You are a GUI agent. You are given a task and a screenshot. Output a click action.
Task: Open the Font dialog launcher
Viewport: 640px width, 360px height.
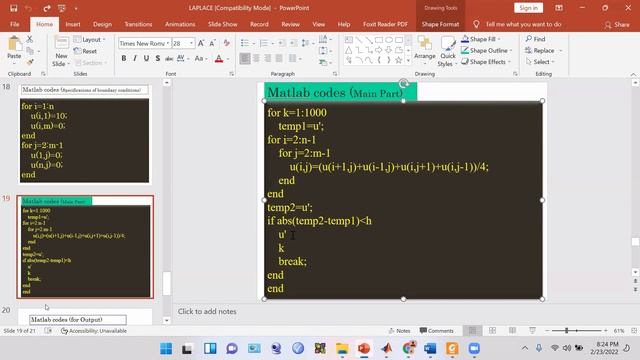232,74
